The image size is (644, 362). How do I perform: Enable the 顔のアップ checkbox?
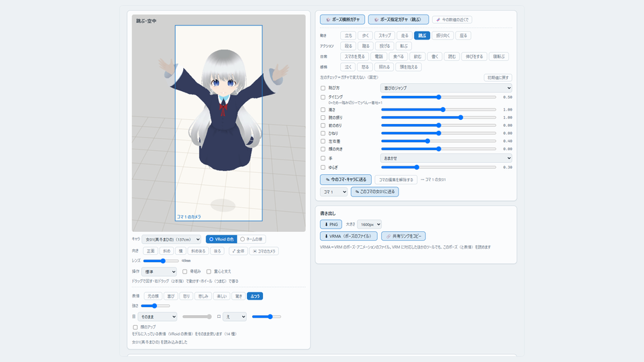point(135,327)
